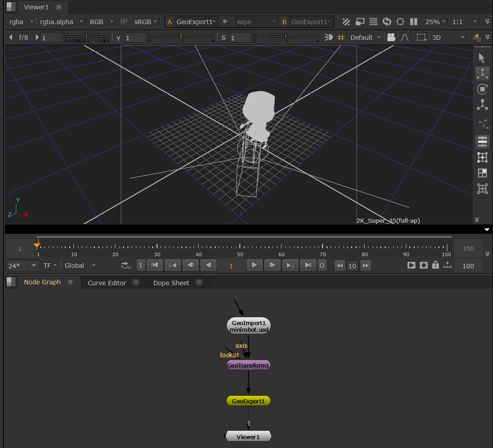Select the arrow selection tool
Screen dimensions: 493x448
[x=482, y=58]
